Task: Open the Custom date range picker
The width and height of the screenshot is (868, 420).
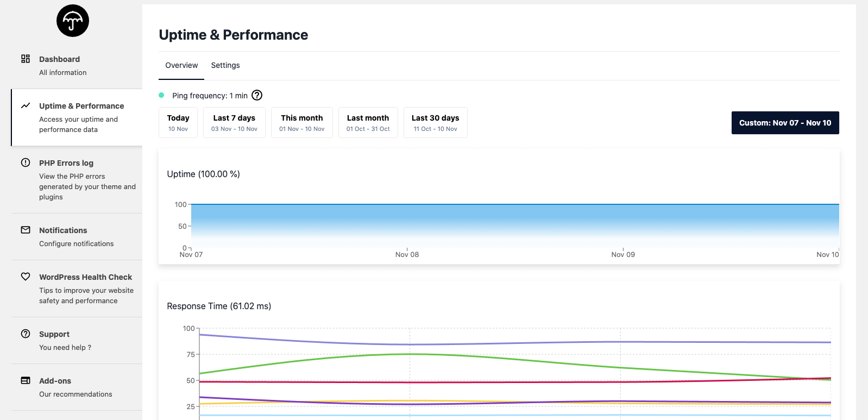Action: coord(785,123)
